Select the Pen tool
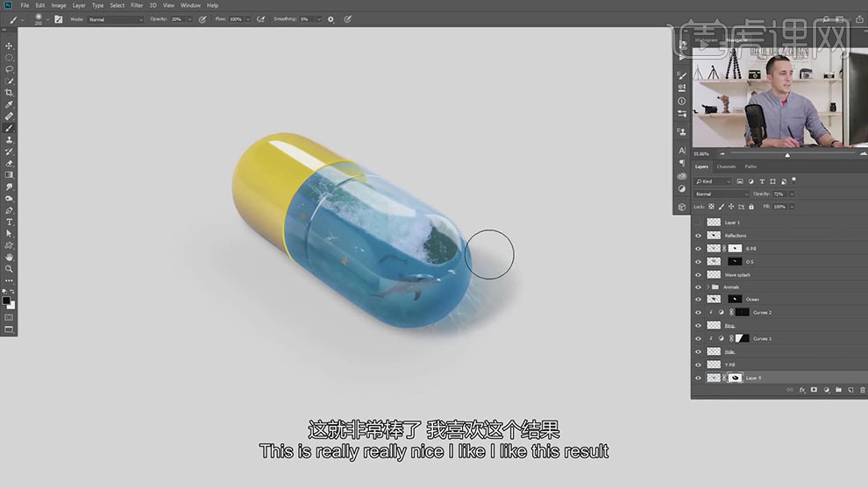The image size is (868, 488). (x=9, y=210)
